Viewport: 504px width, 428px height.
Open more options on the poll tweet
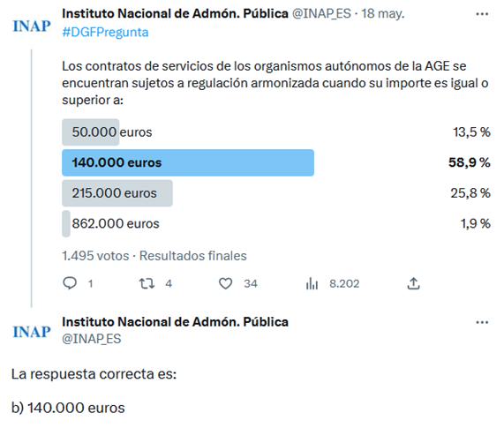point(482,14)
